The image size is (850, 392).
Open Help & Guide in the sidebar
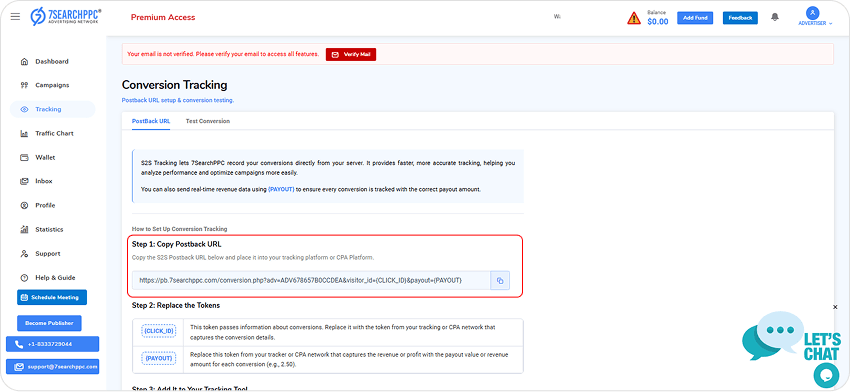point(55,278)
